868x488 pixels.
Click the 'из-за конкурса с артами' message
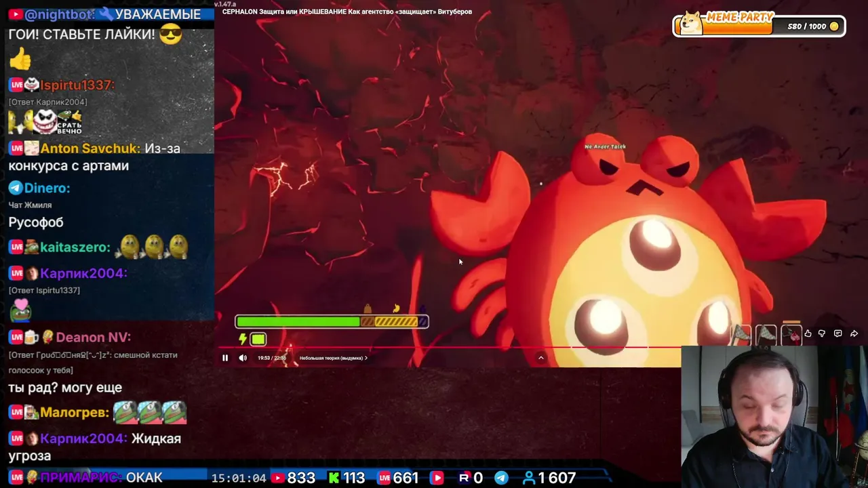tap(94, 157)
